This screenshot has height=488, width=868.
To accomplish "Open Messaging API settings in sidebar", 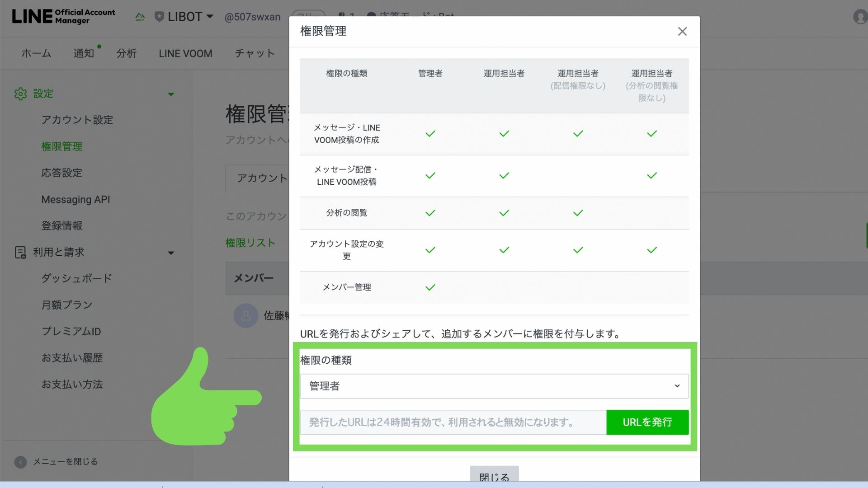I will coord(75,199).
